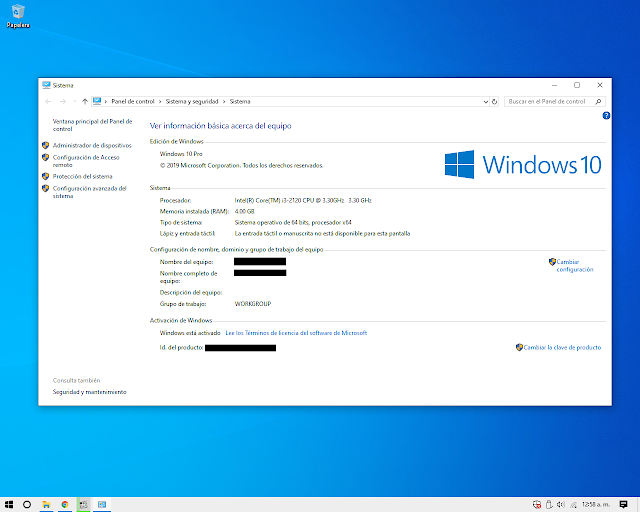Click shield icon beside Configuración de Acceso remoto
Image resolution: width=640 pixels, height=512 pixels.
click(x=46, y=157)
